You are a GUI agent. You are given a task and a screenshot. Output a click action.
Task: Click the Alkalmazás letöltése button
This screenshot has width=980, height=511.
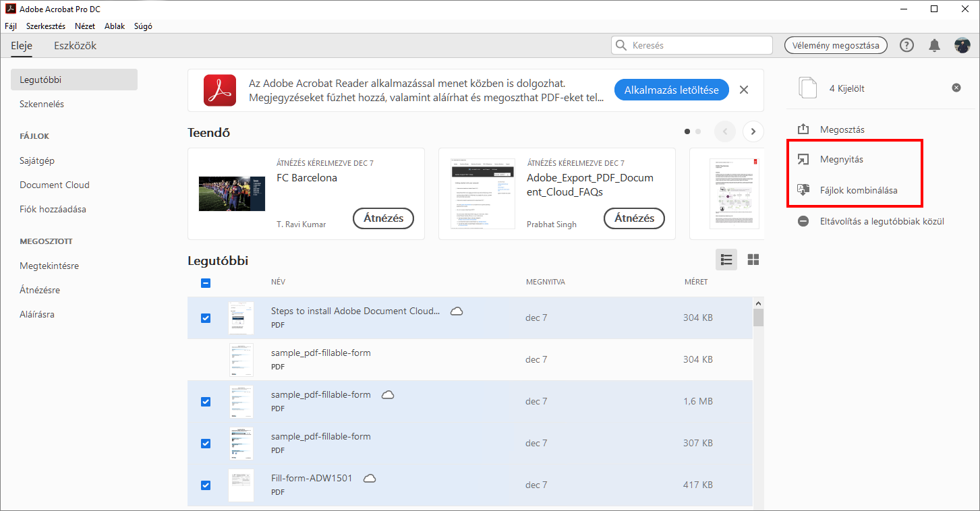click(671, 90)
